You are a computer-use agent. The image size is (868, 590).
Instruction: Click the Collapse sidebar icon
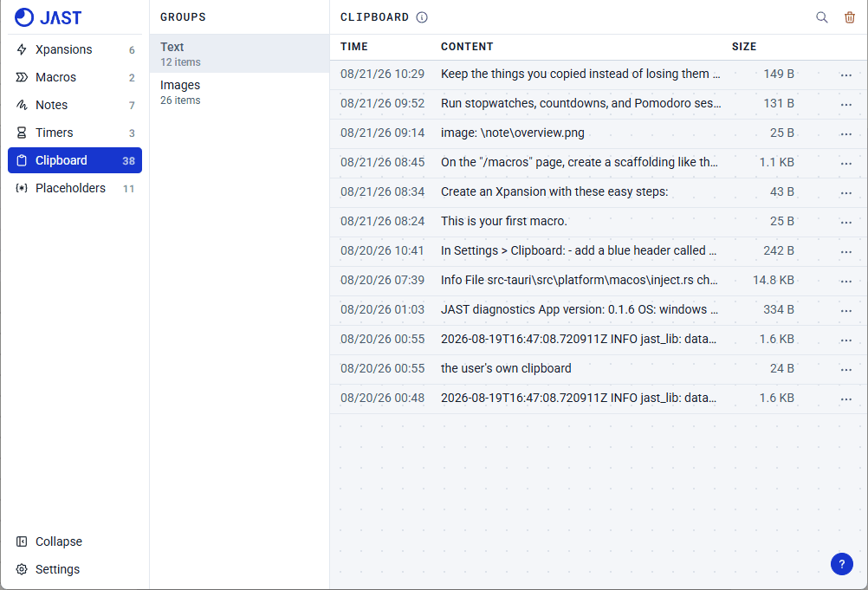(x=22, y=541)
